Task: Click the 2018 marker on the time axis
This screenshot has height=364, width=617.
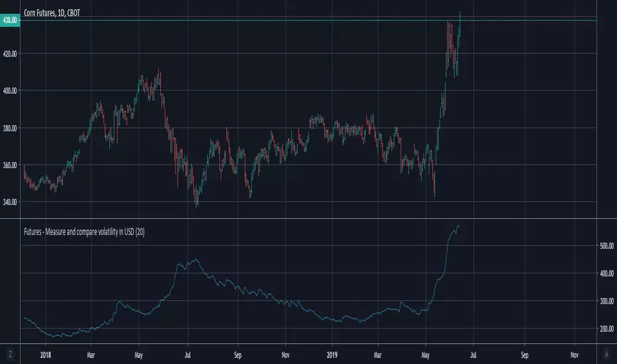Action: coord(46,355)
